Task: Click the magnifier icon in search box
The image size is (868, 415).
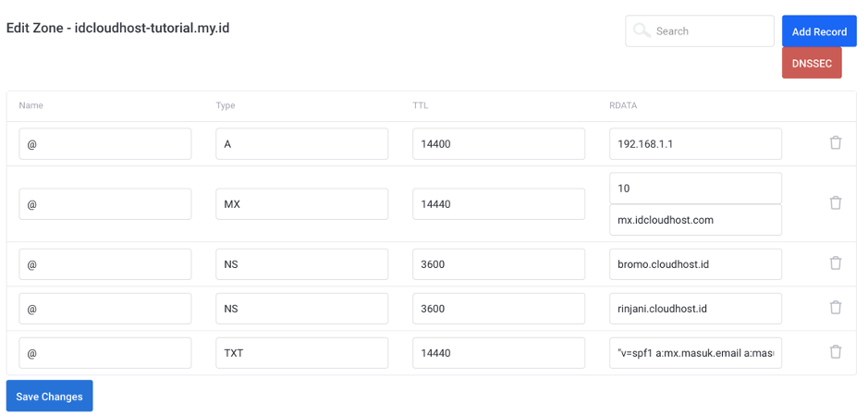Action: (642, 31)
